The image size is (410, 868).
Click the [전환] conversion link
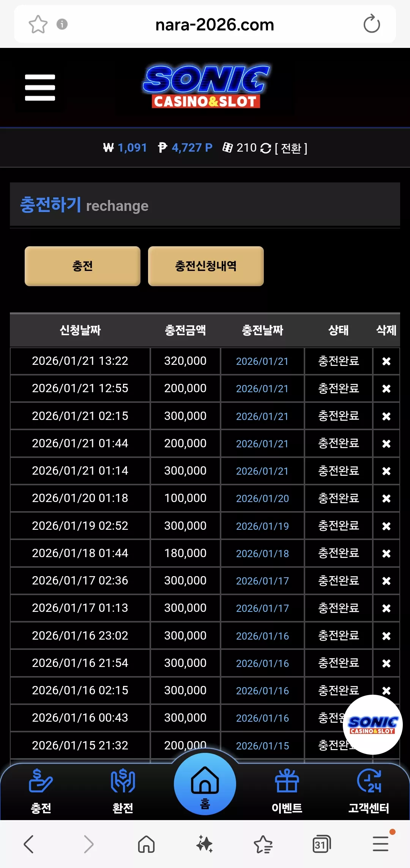(x=291, y=148)
